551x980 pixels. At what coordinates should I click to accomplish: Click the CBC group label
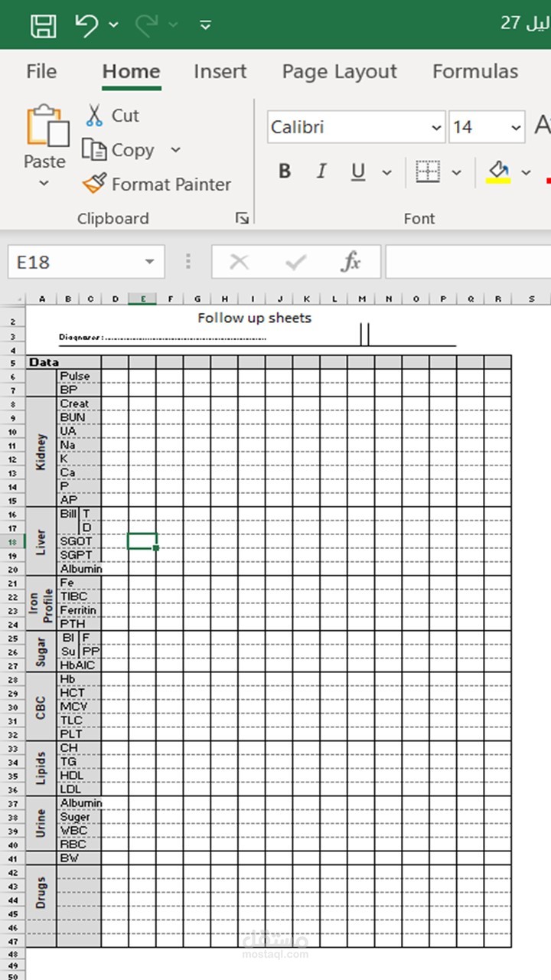tap(41, 707)
